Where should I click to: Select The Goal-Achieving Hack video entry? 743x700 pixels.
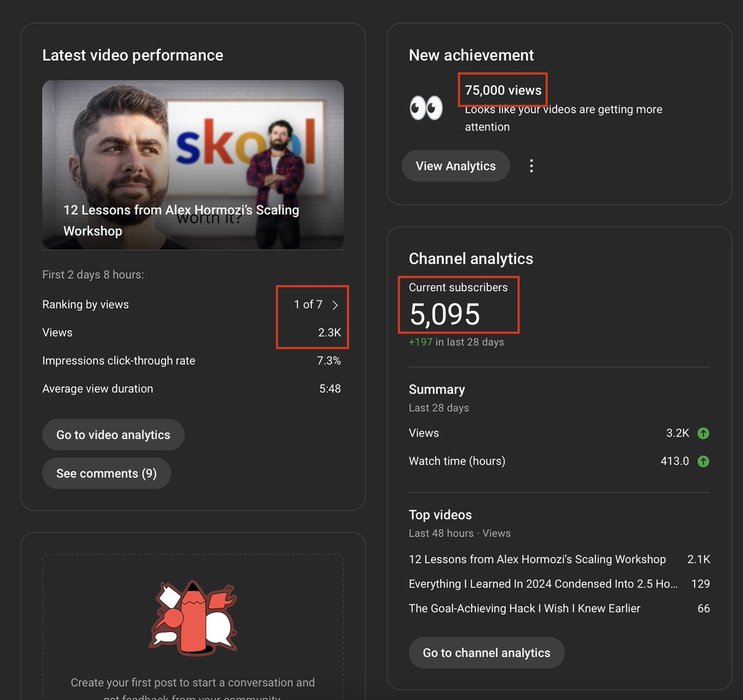pos(524,608)
